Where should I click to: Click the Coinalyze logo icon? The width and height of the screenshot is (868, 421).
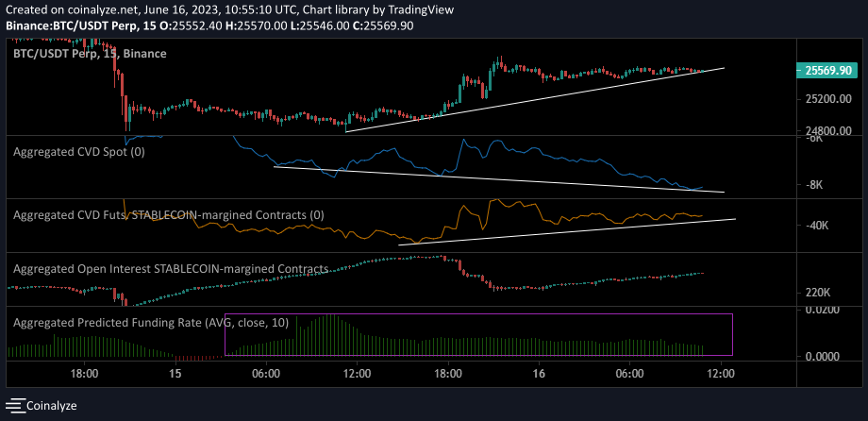(x=15, y=406)
